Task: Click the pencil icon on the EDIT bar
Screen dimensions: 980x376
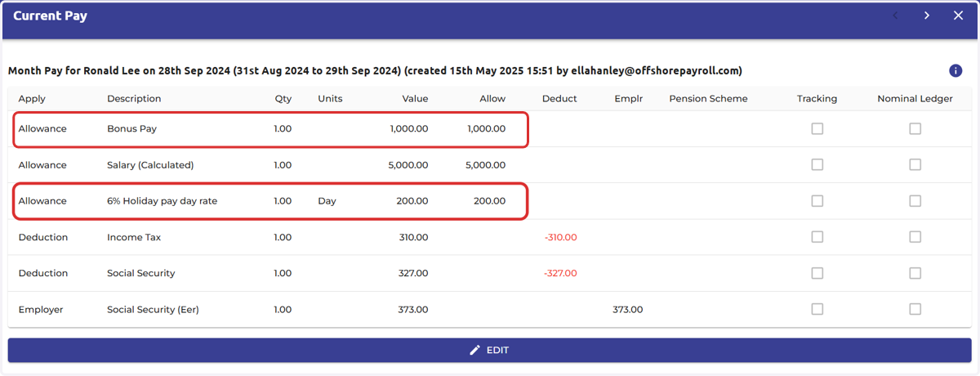Action: (x=475, y=350)
